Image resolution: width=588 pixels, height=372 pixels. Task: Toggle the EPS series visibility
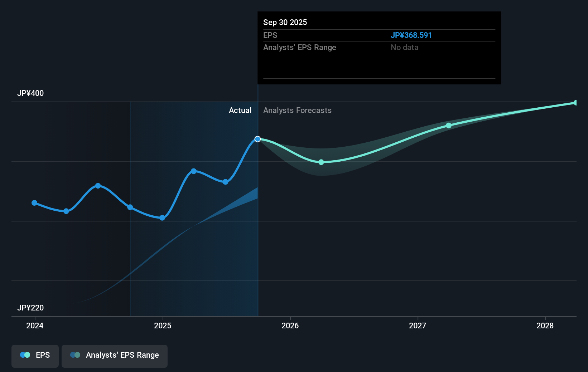(x=35, y=356)
